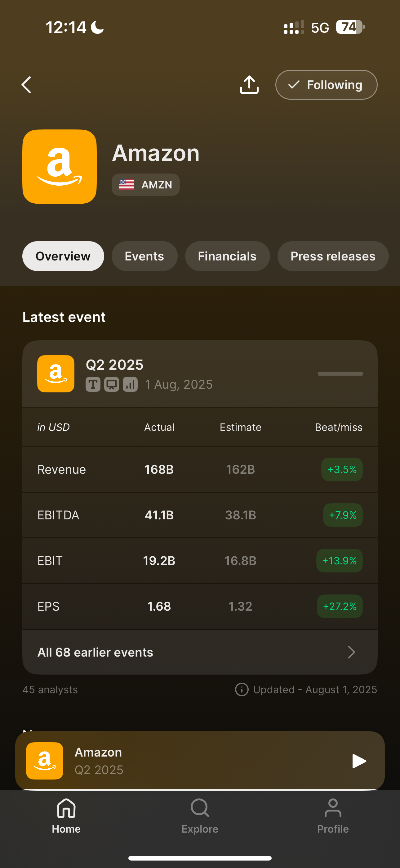This screenshot has width=400, height=868.
Task: Open All 68 earlier events
Action: coord(200,652)
